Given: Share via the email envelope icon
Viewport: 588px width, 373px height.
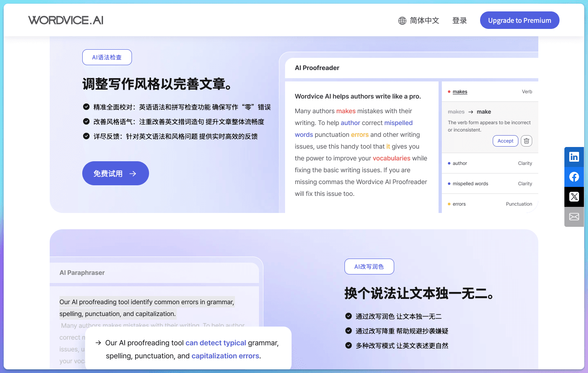Looking at the screenshot, I should pyautogui.click(x=574, y=217).
